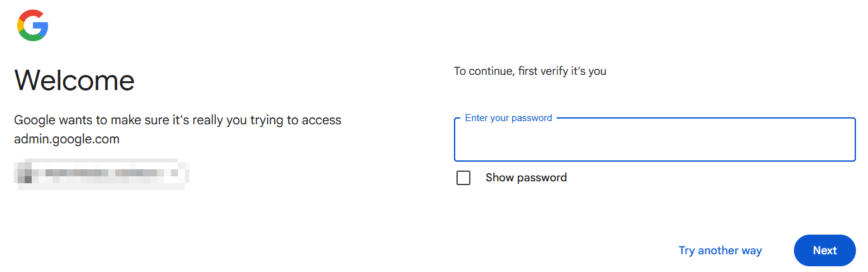
Task: Click the multicolored "G" icon at top
Action: (33, 26)
